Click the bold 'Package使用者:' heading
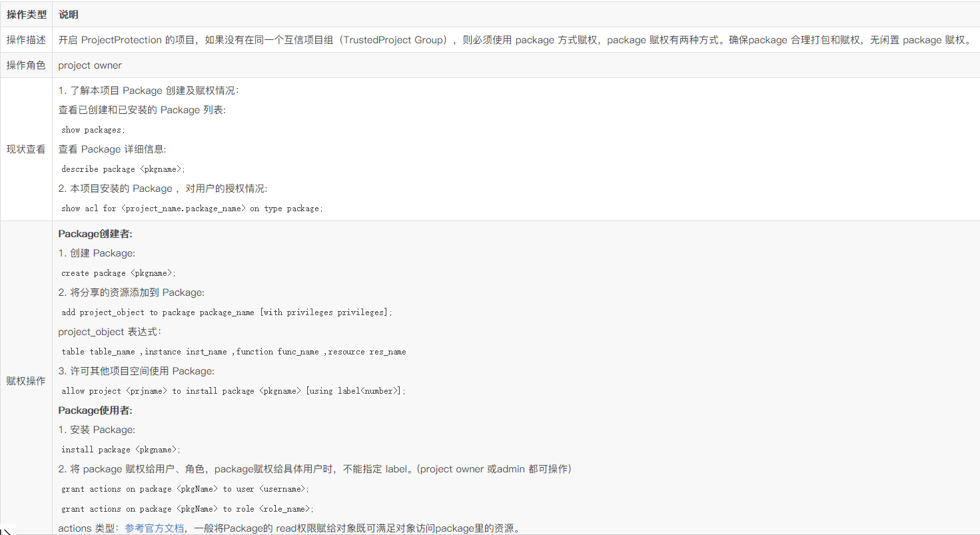This screenshot has width=980, height=535. coord(95,410)
